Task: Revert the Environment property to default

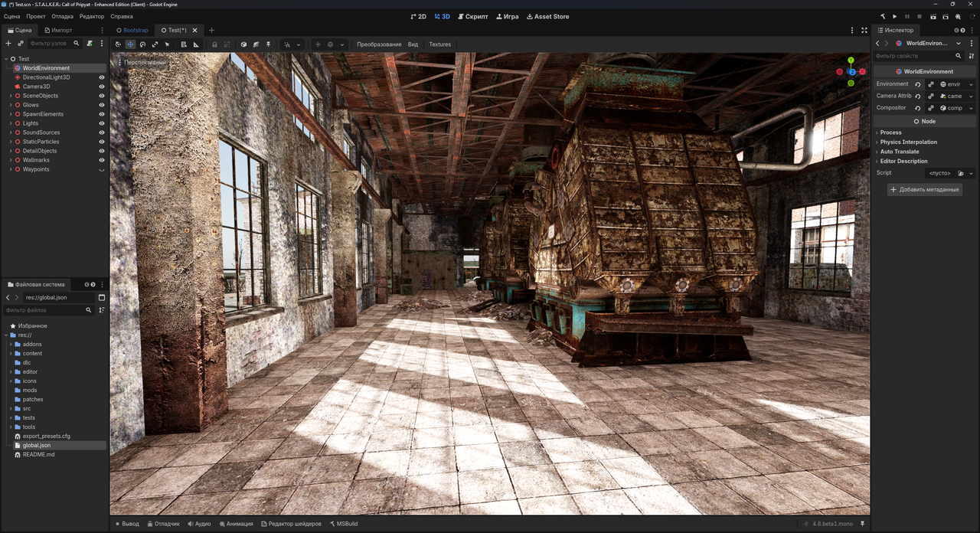Action: point(918,84)
